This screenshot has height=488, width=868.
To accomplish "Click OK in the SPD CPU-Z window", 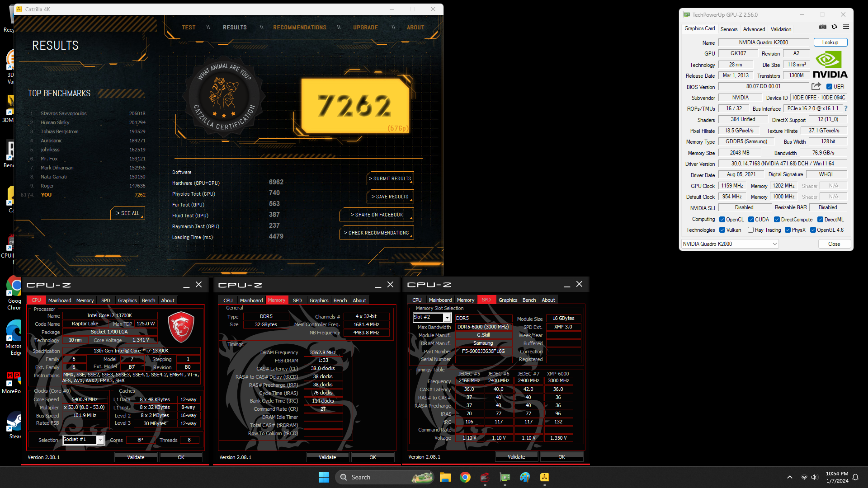I will [561, 457].
